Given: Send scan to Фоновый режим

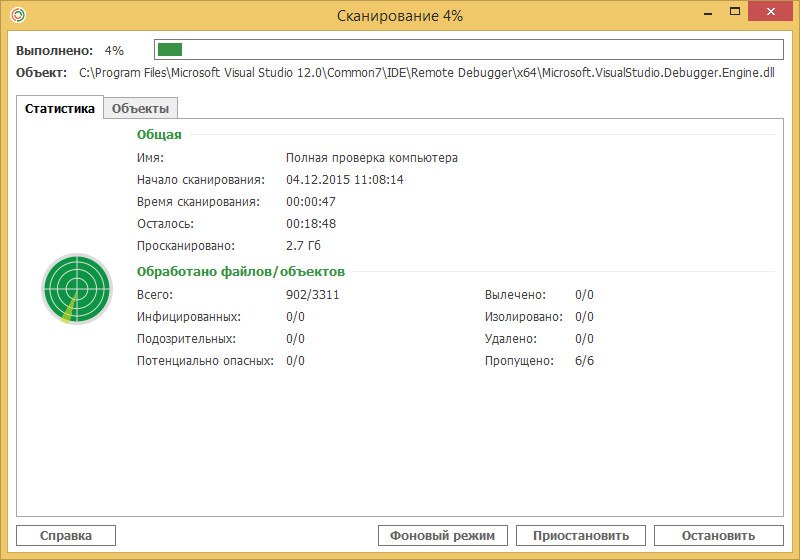Looking at the screenshot, I should (443, 536).
